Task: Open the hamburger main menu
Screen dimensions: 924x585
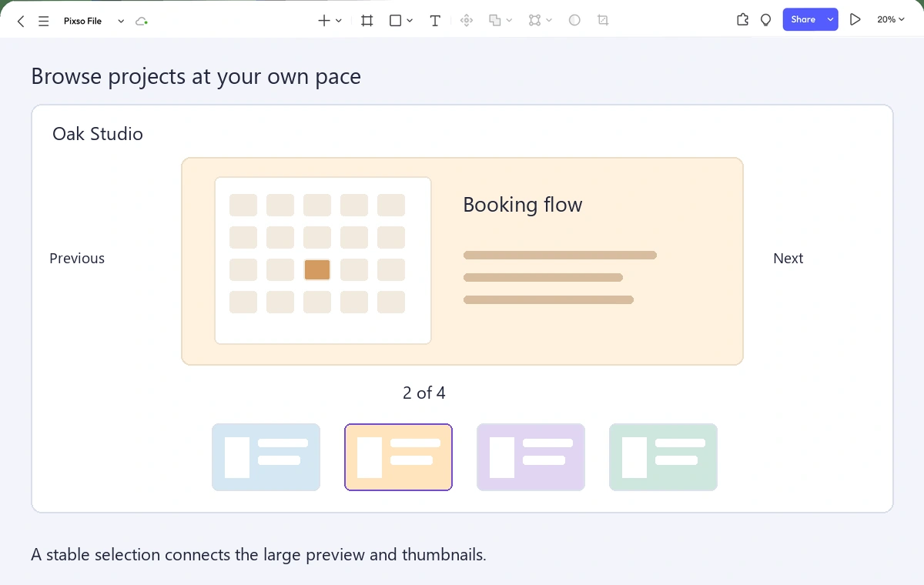Action: coord(44,22)
